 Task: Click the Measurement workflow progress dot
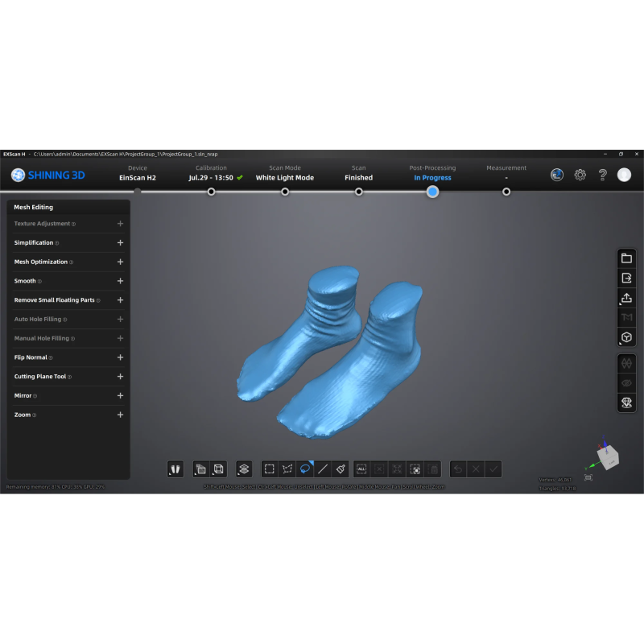(506, 192)
